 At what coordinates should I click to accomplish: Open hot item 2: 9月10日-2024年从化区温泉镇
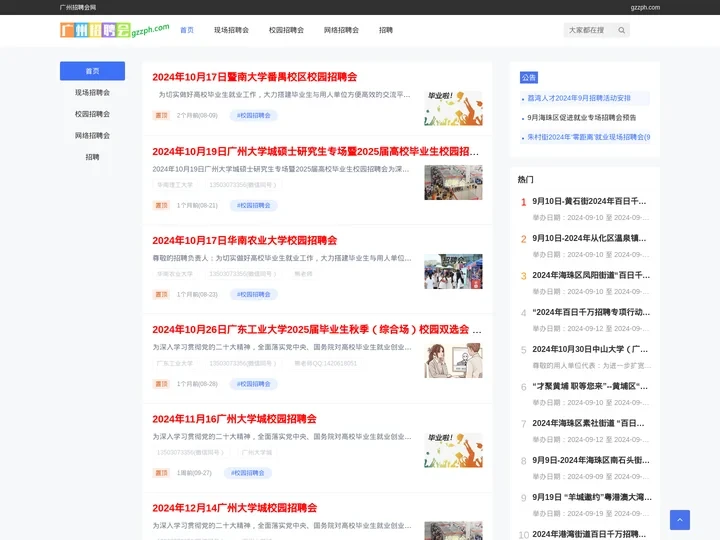tap(589, 238)
